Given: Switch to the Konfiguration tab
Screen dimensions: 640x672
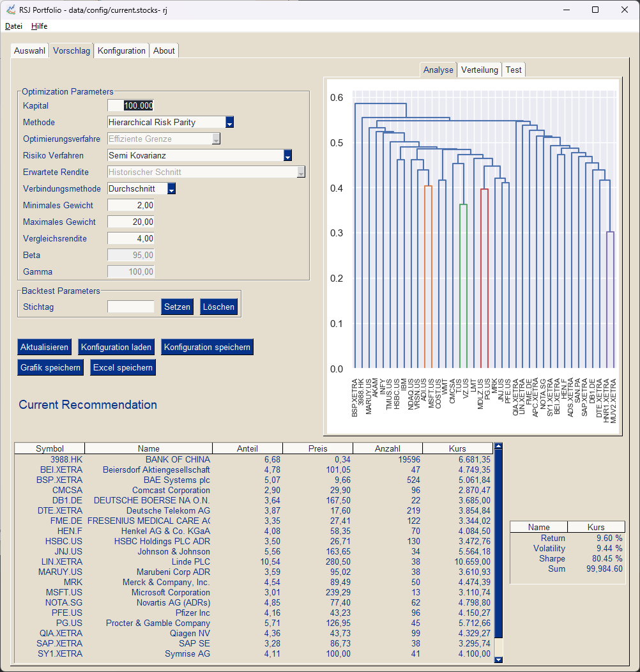Looking at the screenshot, I should tap(121, 50).
